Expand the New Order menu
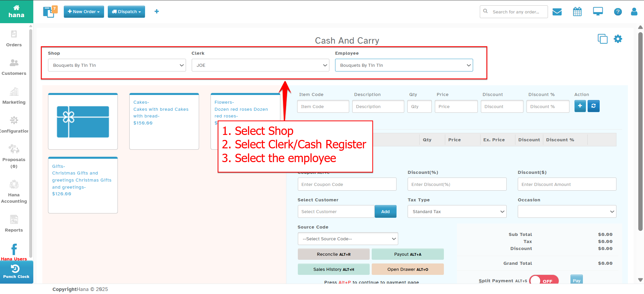644x294 pixels. pos(84,11)
